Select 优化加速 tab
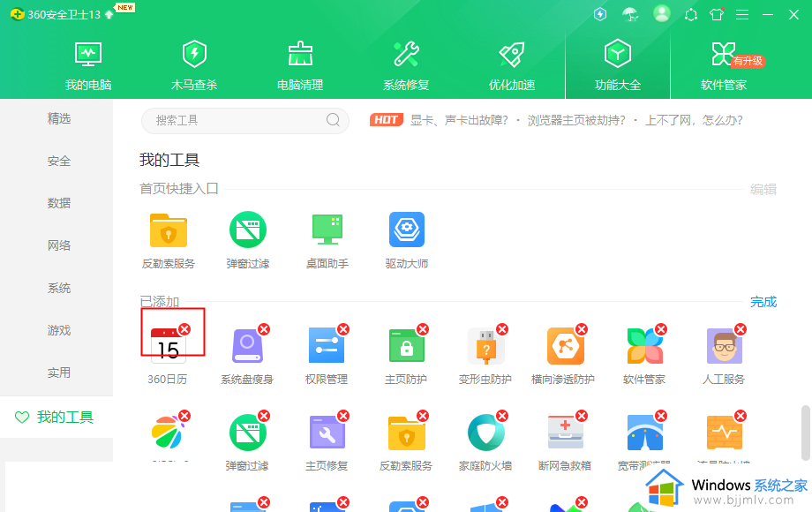 (x=512, y=65)
